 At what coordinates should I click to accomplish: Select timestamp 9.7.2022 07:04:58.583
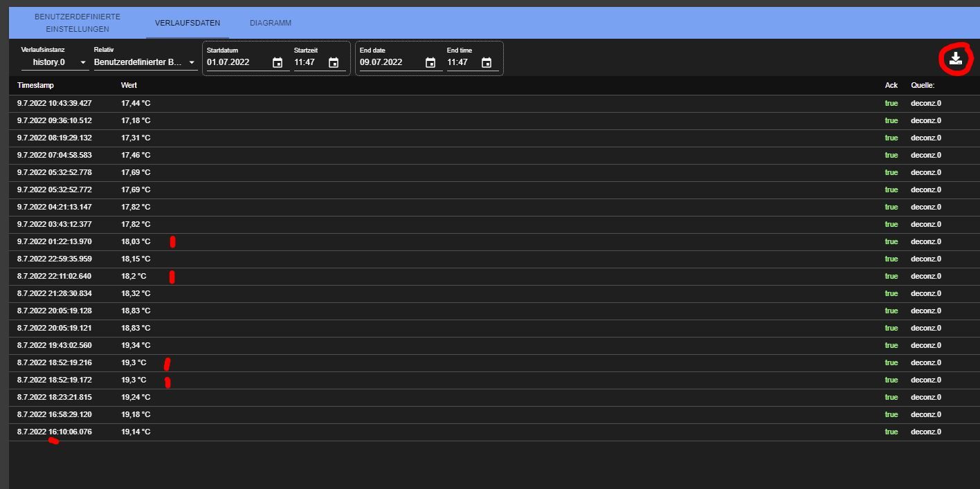coord(55,155)
